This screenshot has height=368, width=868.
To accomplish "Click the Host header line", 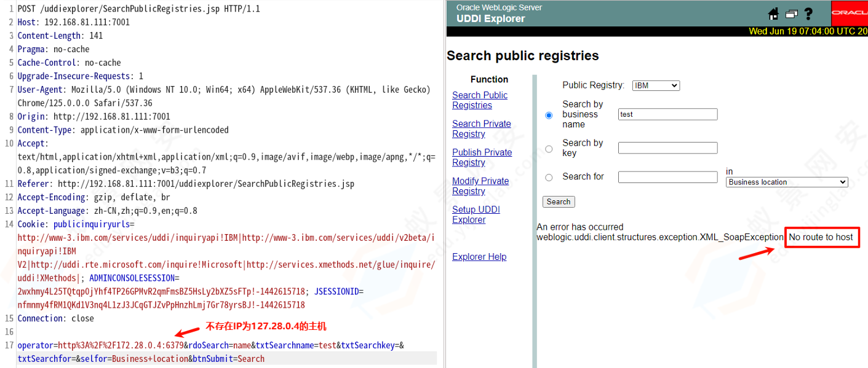I will (74, 22).
